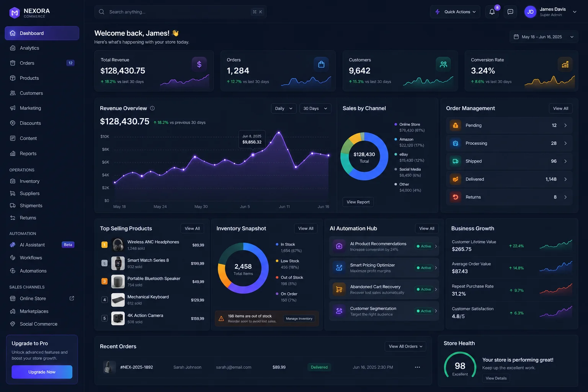Screen dimensions: 588x392
Task: Click the JD user avatar
Action: coord(530,12)
